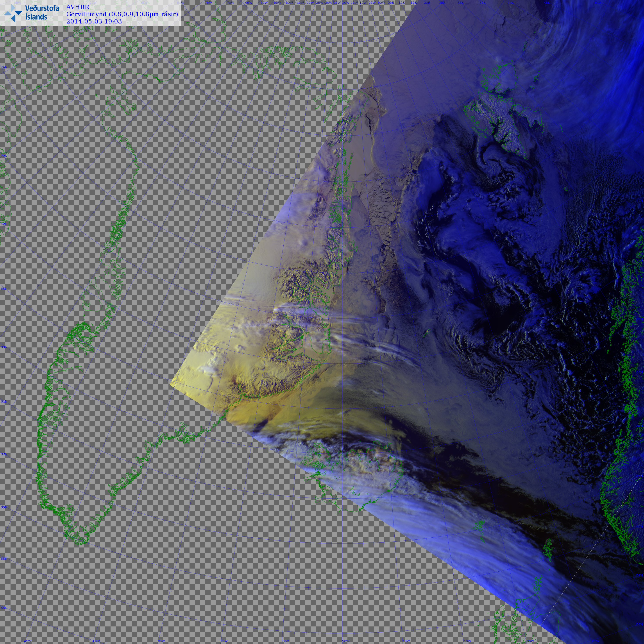644x644 pixels.
Task: Click the 20W label at bottom edge
Action: click(x=346, y=641)
